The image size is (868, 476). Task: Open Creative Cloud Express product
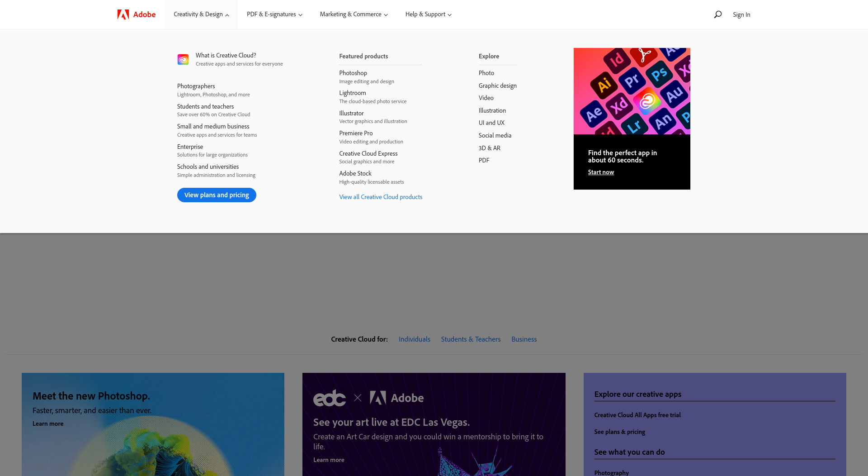(368, 157)
